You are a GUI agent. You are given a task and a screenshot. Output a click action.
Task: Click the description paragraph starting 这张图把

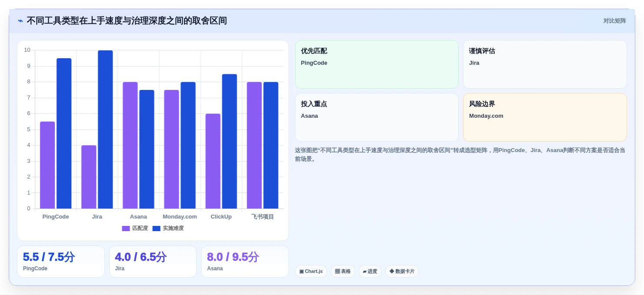pos(460,155)
